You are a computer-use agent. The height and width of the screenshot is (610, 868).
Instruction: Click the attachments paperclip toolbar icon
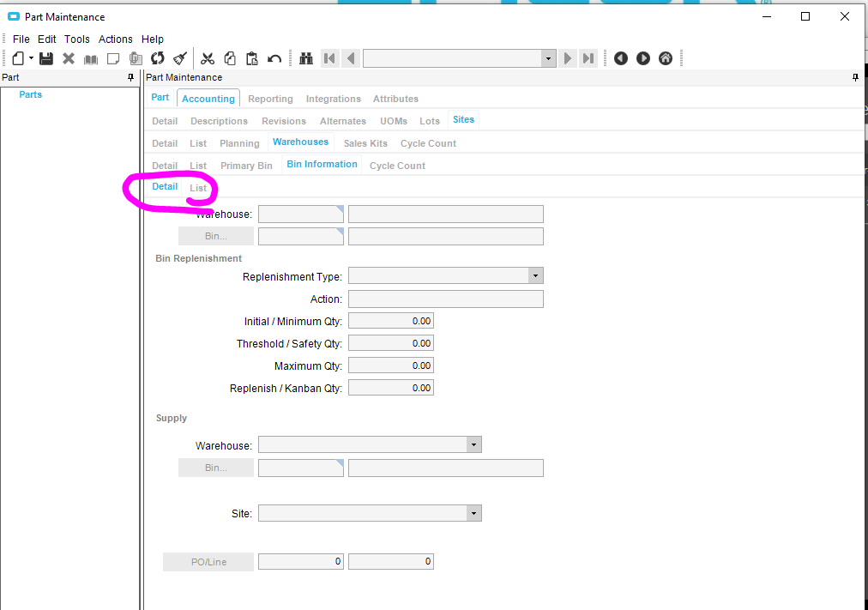pos(136,58)
